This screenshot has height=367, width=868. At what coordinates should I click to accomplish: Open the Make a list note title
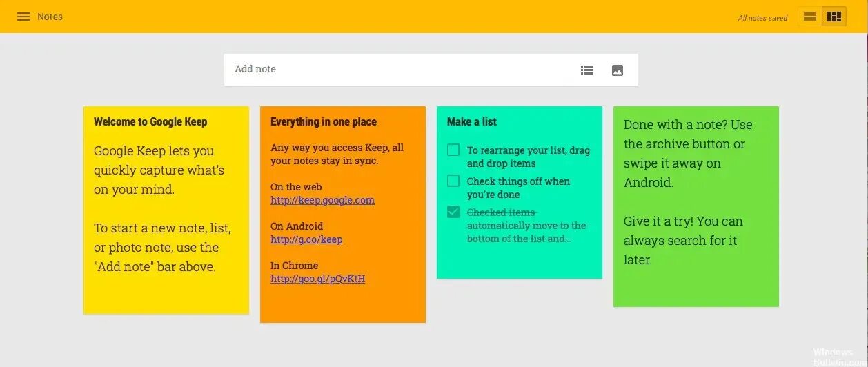(472, 121)
